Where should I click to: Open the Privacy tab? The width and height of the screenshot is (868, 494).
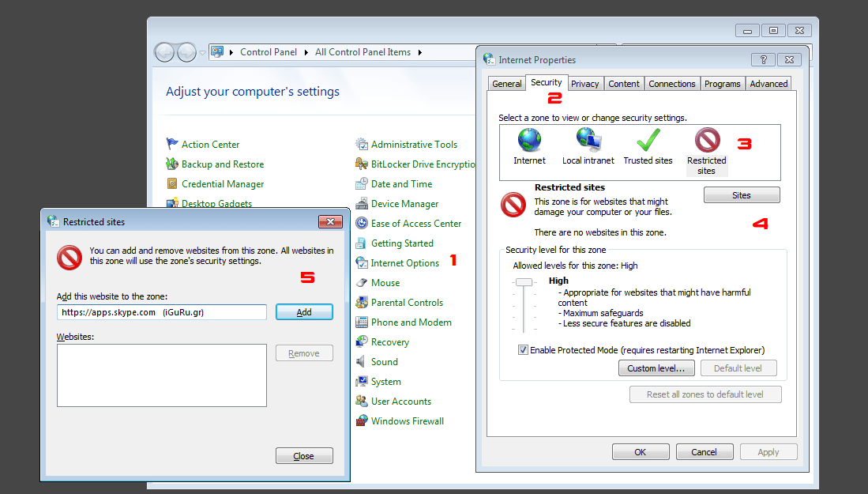pyautogui.click(x=585, y=84)
